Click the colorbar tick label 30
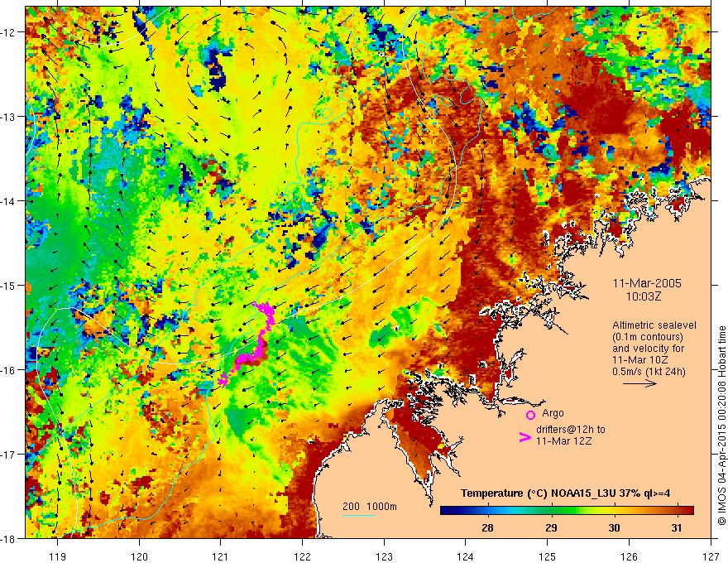Image resolution: width=728 pixels, height=563 pixels. point(614,527)
